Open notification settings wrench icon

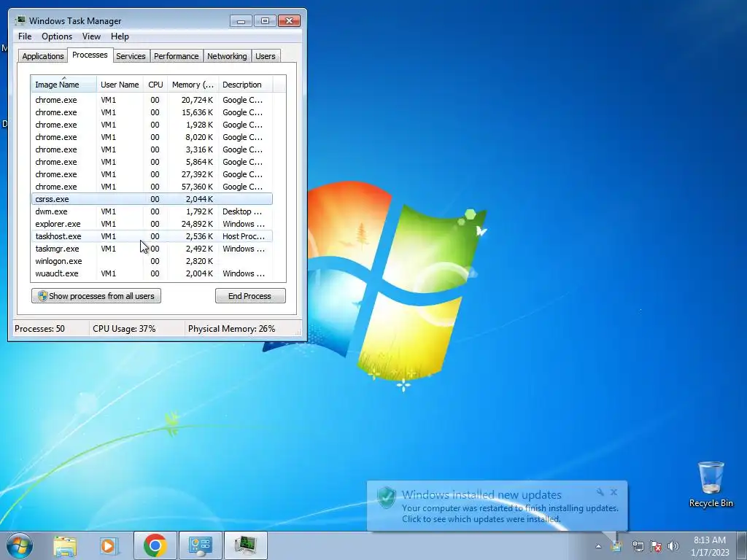600,492
